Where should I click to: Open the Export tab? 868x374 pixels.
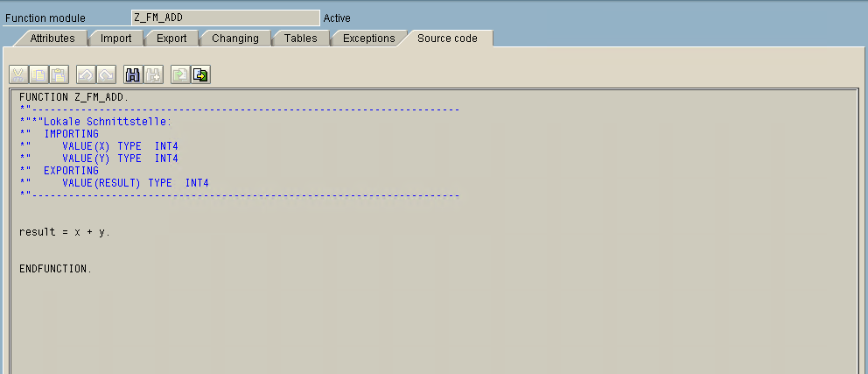pos(171,39)
